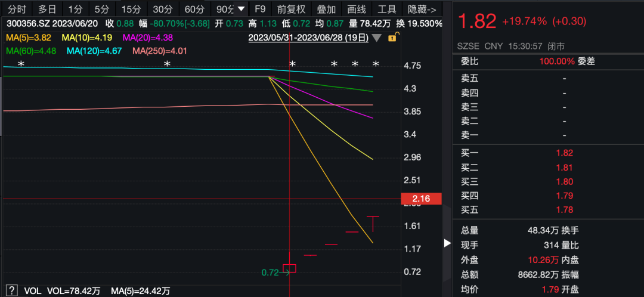The image size is (644, 297).
Task: Open the 工具 tools menu
Action: pyautogui.click(x=387, y=9)
